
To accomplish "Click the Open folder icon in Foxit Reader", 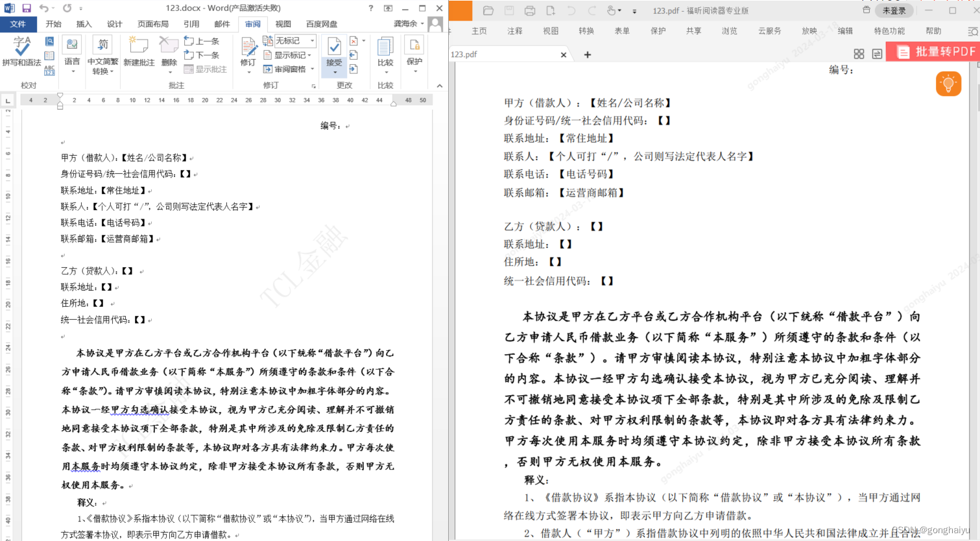I will coord(488,10).
